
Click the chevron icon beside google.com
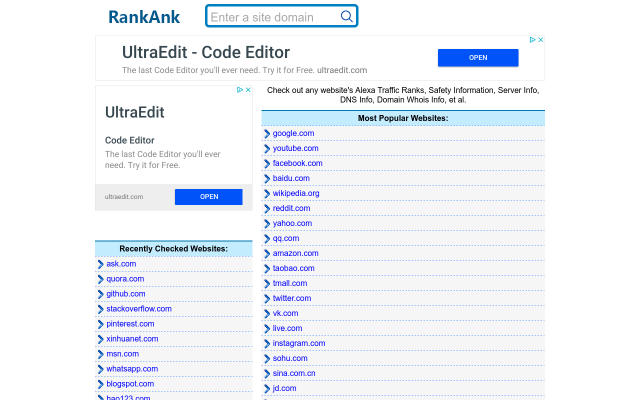click(x=267, y=134)
